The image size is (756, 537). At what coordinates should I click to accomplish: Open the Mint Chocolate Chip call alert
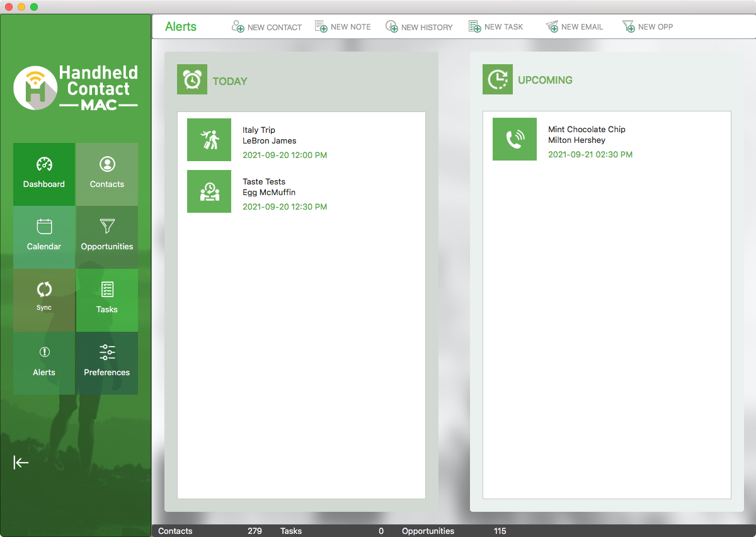click(x=586, y=130)
